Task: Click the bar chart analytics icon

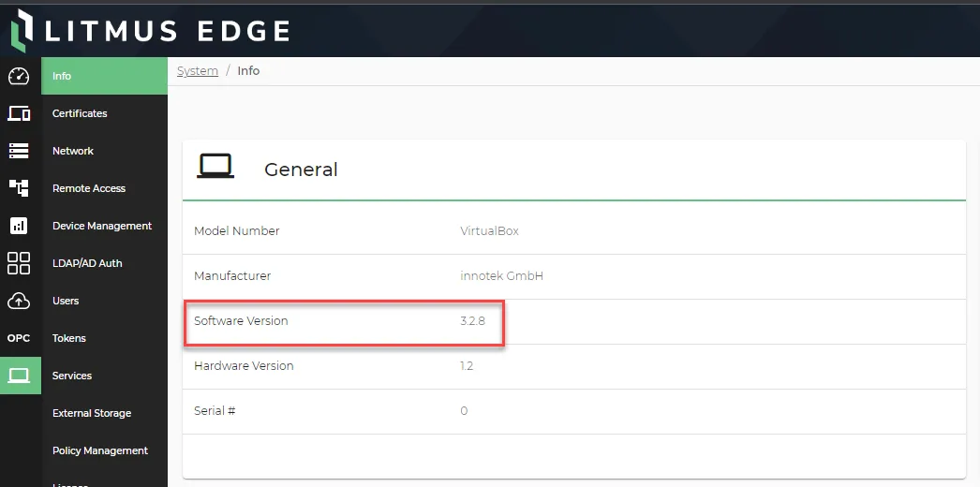Action: click(19, 226)
